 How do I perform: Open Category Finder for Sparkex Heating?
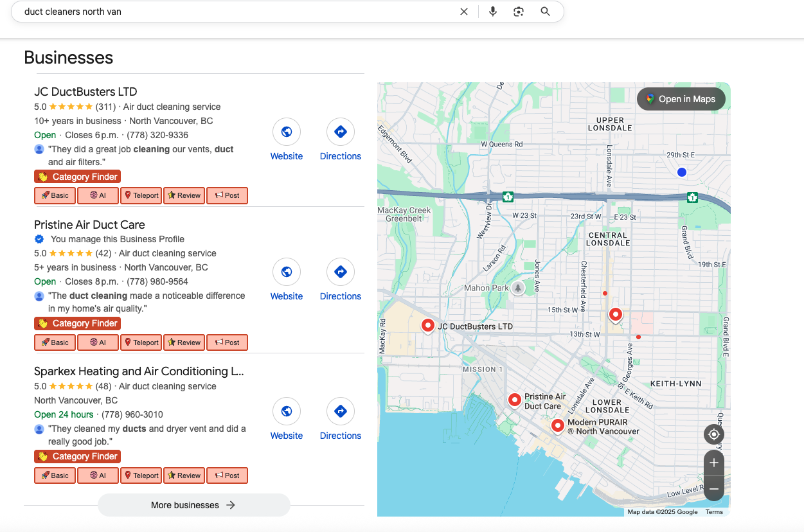tap(77, 456)
